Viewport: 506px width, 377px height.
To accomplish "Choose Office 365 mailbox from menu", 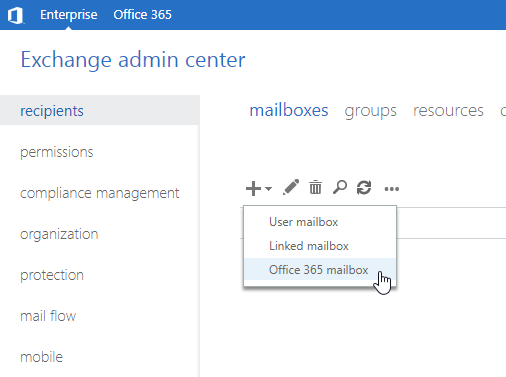I will click(x=320, y=270).
